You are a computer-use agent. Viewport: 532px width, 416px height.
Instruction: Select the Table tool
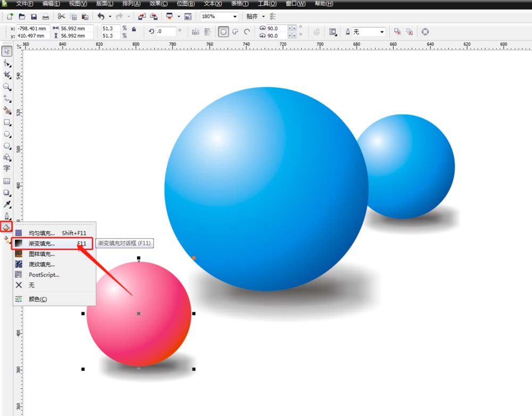click(x=7, y=181)
